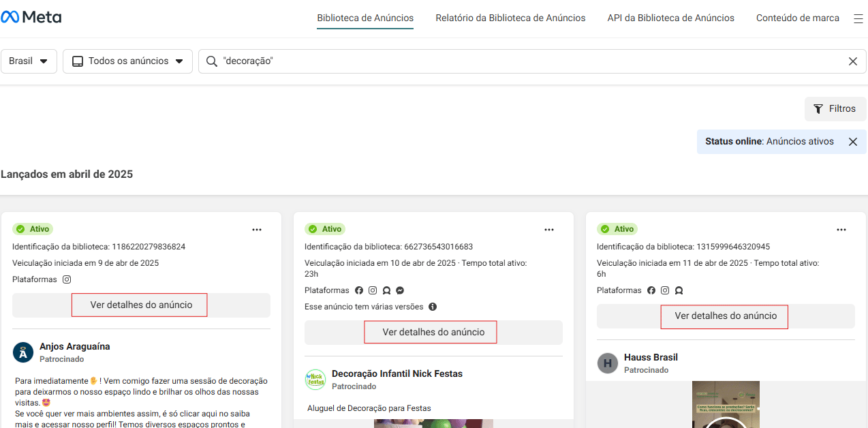Select library ID text 1186220279836824
The height and width of the screenshot is (428, 868).
point(149,247)
